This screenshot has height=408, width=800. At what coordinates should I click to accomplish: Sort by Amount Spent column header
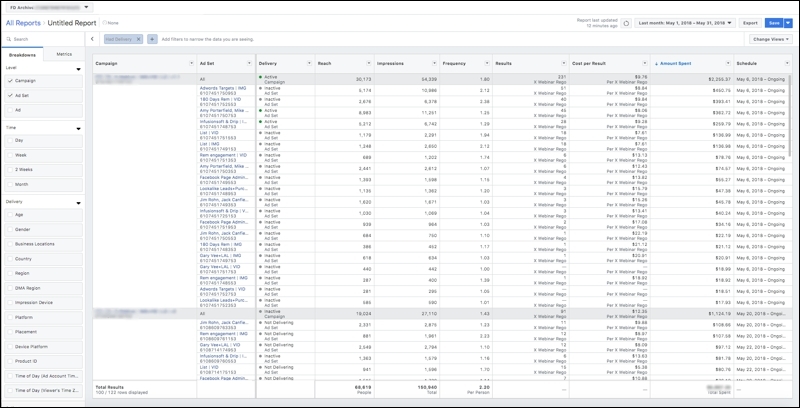tap(676, 63)
